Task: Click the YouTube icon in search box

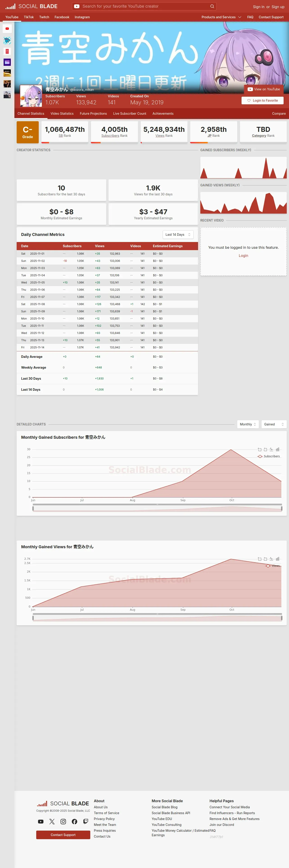Action: (77, 6)
